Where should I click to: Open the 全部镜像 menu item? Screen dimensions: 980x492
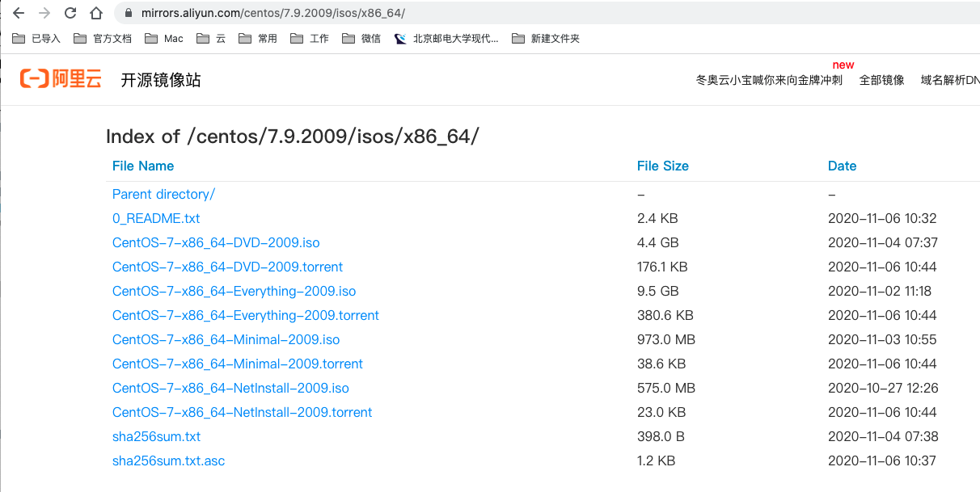pyautogui.click(x=881, y=80)
